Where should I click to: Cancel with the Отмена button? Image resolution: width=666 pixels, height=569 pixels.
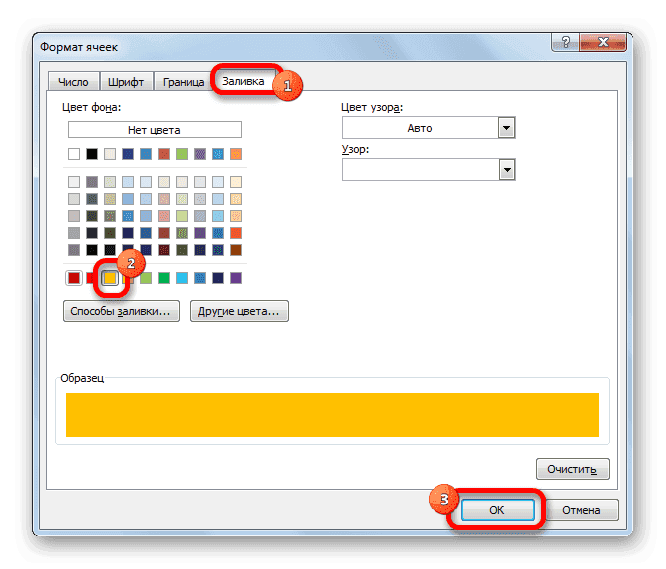pos(581,510)
